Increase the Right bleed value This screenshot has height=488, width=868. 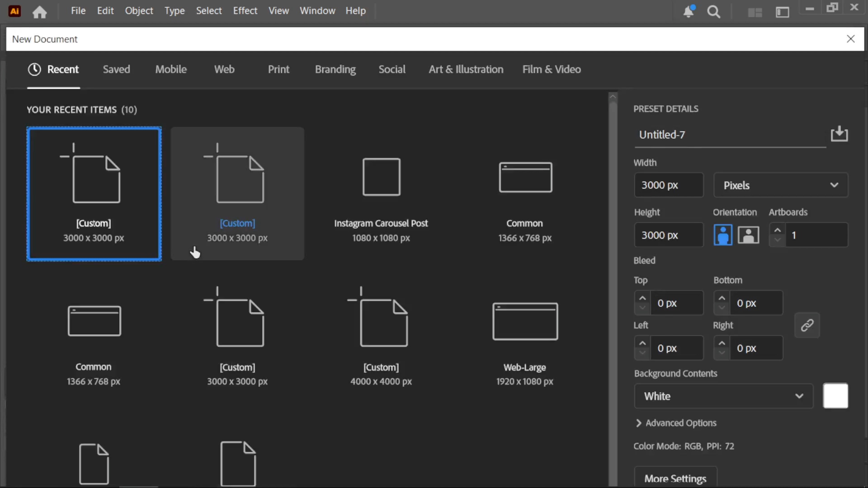722,343
